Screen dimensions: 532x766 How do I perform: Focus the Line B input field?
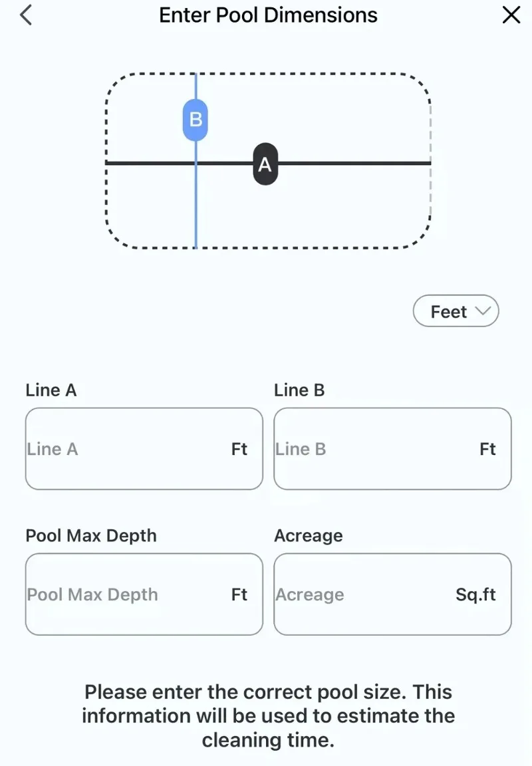click(392, 448)
